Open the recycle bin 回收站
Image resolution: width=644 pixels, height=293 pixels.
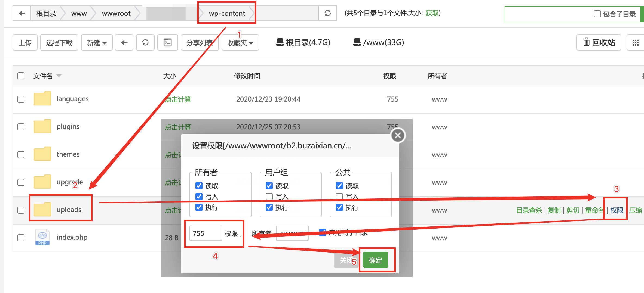pyautogui.click(x=599, y=42)
